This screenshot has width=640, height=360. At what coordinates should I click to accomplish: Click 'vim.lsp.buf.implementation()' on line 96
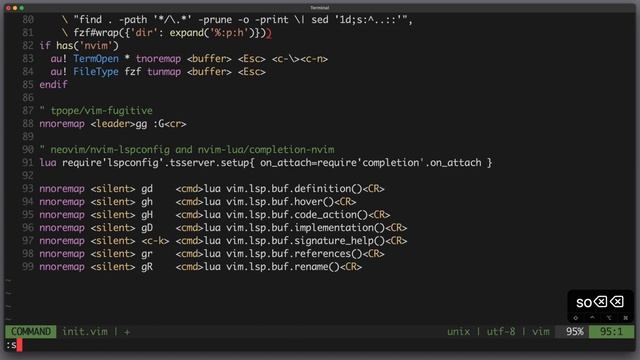(x=305, y=227)
